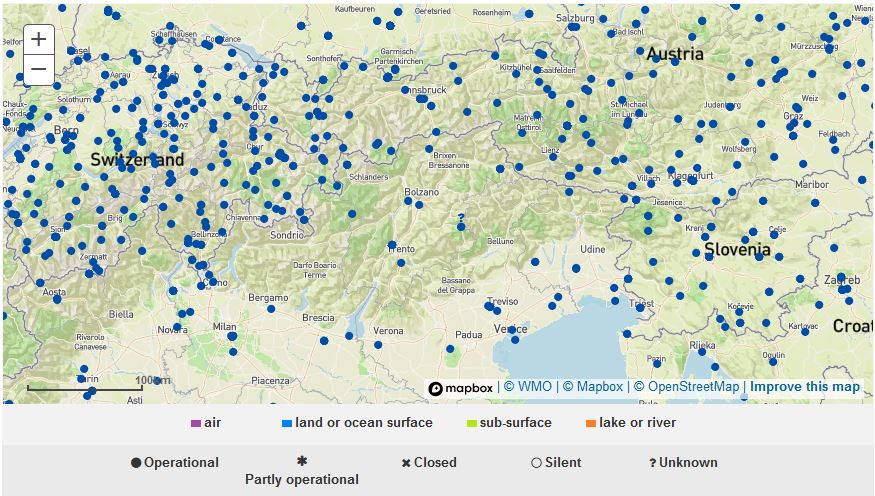Click the 'Schlanders' town label
This screenshot has height=496, width=875.
click(368, 177)
